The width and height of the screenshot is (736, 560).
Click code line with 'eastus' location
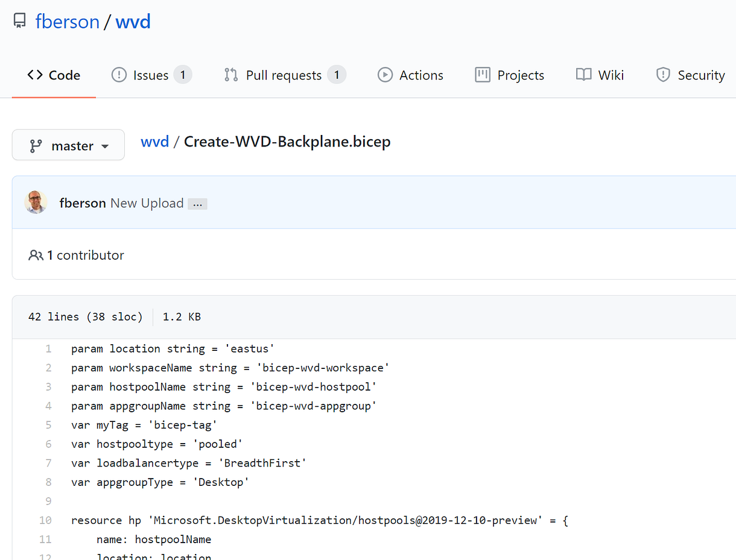tap(173, 348)
